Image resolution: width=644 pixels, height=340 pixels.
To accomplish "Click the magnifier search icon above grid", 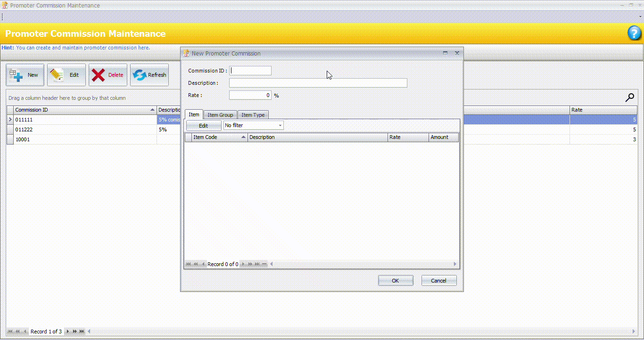I will 629,97.
